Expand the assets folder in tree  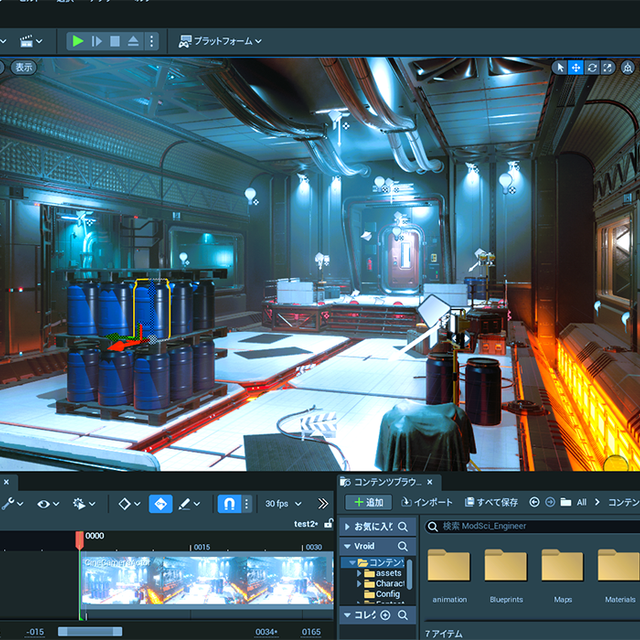pyautogui.click(x=359, y=573)
